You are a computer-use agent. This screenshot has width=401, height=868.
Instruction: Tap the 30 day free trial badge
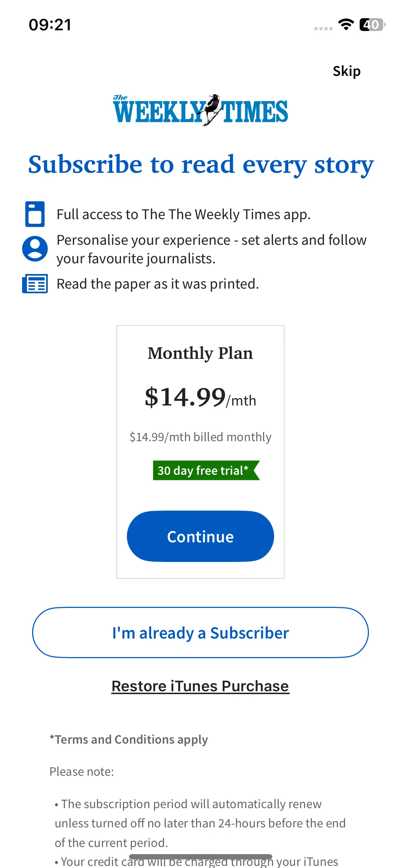[x=206, y=470]
